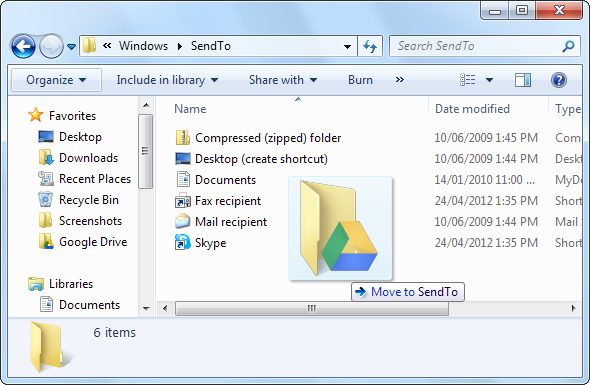The image size is (590, 385).
Task: Click the Libraries icon in navigation pane
Action: pos(36,284)
